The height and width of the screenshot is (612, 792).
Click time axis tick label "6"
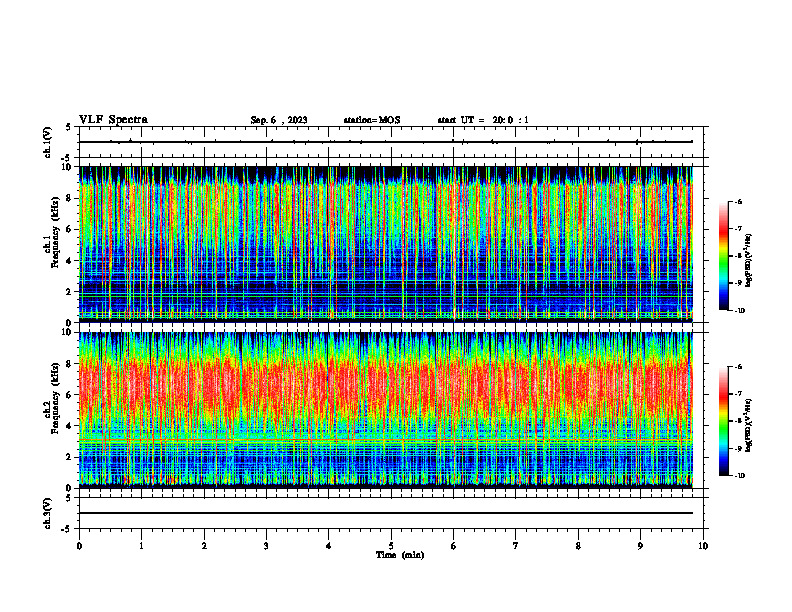(x=454, y=546)
